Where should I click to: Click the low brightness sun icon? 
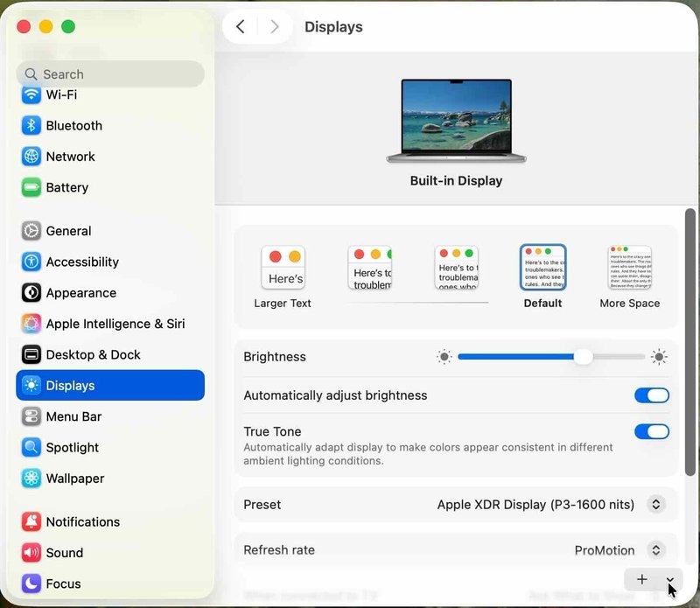(x=444, y=357)
